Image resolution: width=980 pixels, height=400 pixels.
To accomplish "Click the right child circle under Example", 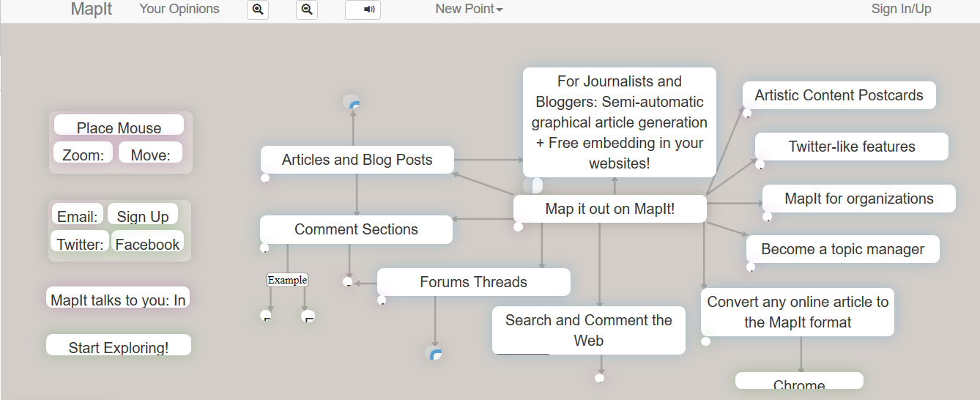I will click(x=308, y=316).
